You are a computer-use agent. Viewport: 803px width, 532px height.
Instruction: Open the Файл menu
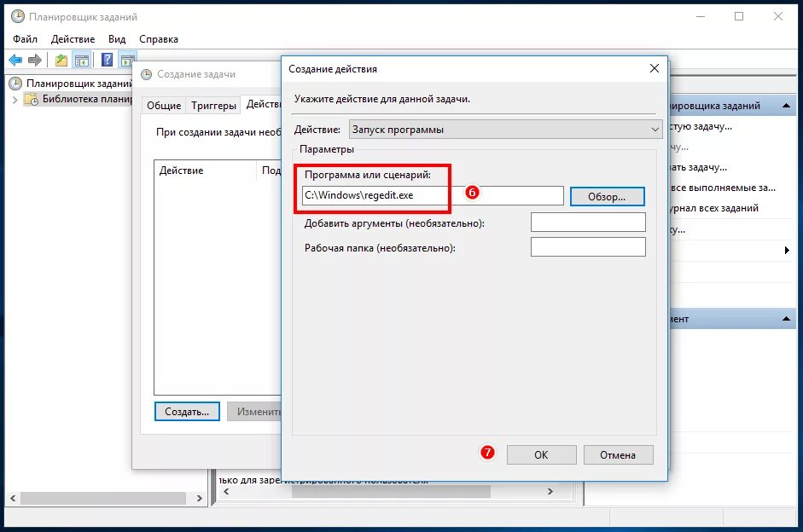pyautogui.click(x=25, y=39)
